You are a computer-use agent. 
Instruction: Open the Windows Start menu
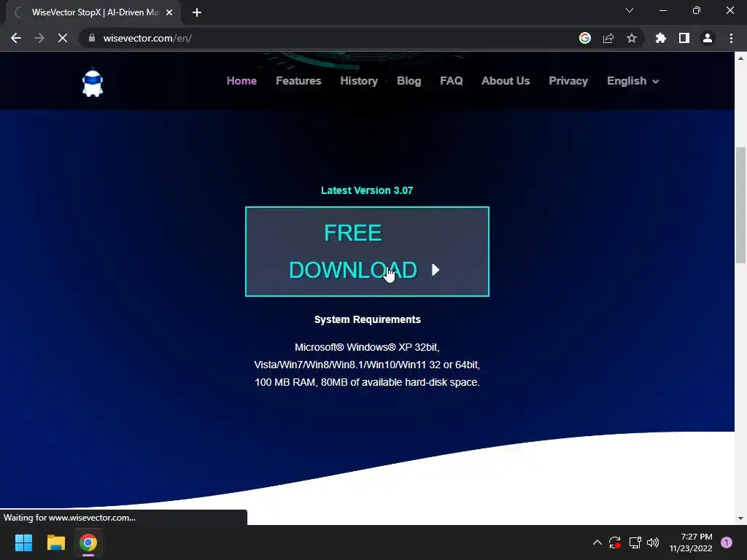(x=23, y=542)
